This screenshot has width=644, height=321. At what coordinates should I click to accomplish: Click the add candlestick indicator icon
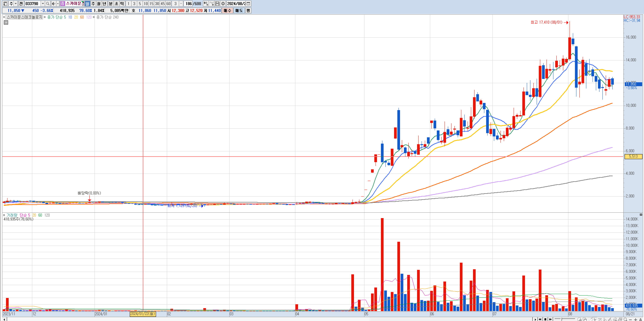click(206, 3)
